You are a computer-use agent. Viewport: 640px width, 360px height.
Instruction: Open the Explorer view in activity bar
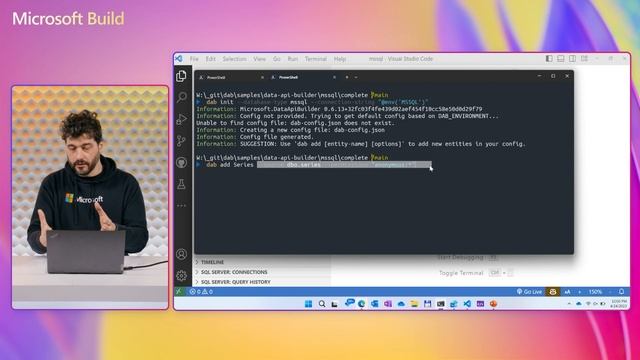pos(181,76)
